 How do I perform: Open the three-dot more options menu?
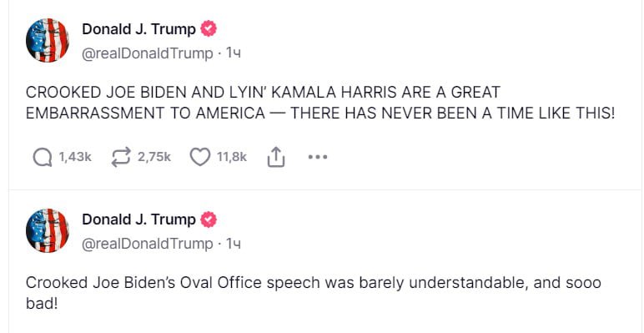coord(318,157)
